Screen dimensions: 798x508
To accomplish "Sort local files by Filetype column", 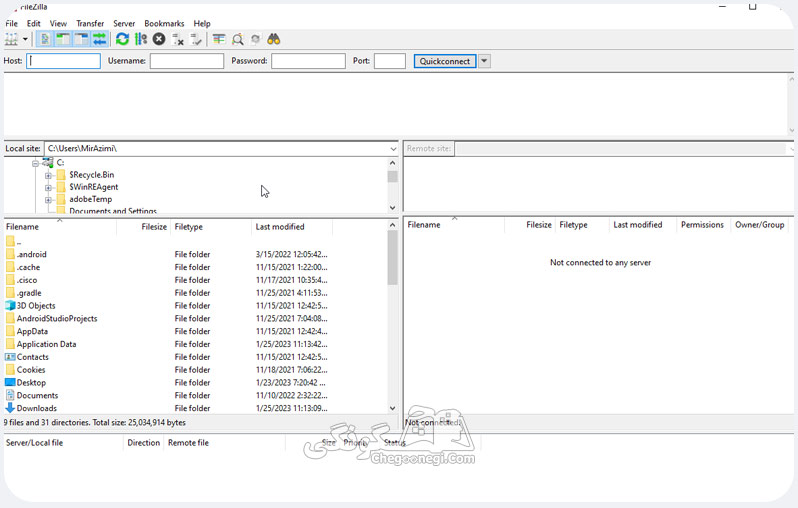I will coord(211,227).
